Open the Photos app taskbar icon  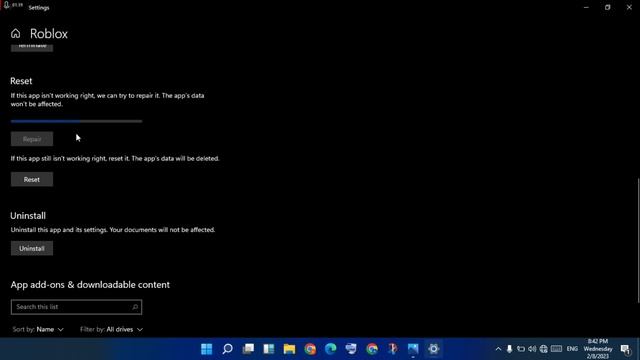413,349
